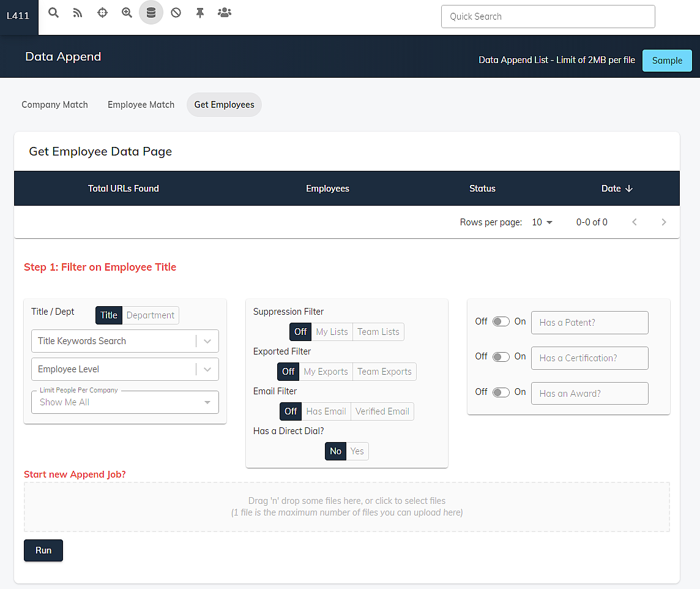Switch to the Employee Match tab

point(141,105)
